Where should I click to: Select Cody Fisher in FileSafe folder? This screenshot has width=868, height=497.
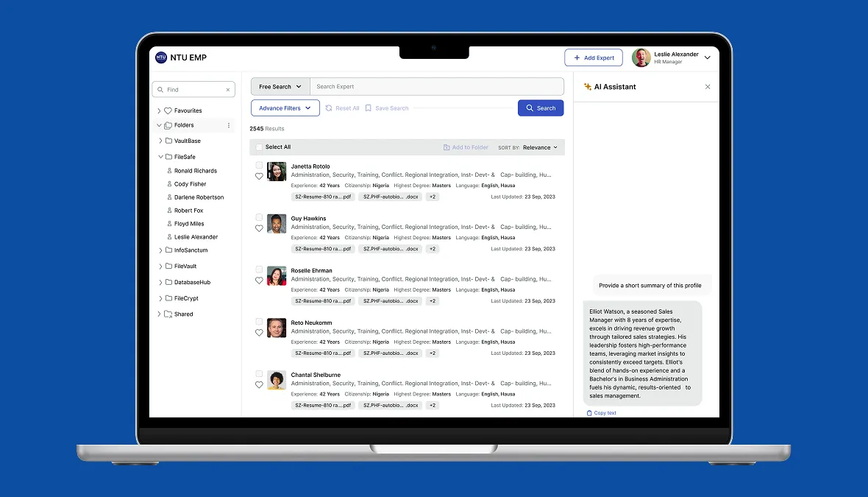tap(190, 184)
